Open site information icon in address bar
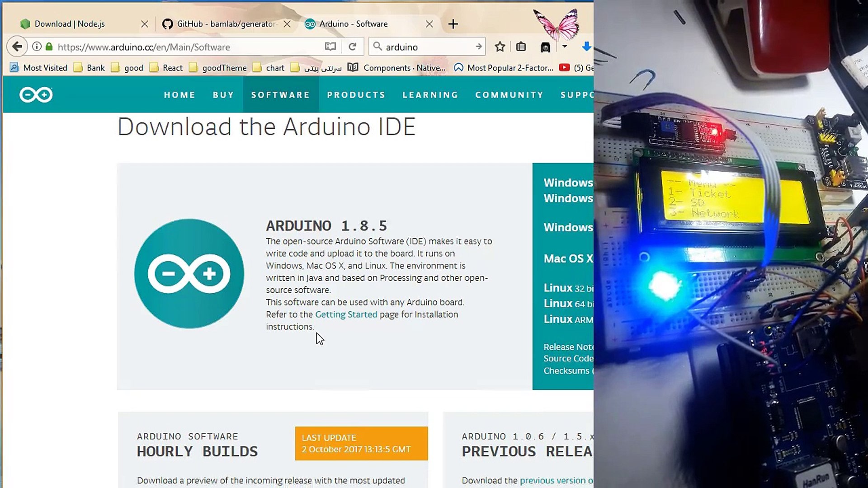The image size is (868, 488). click(x=37, y=47)
